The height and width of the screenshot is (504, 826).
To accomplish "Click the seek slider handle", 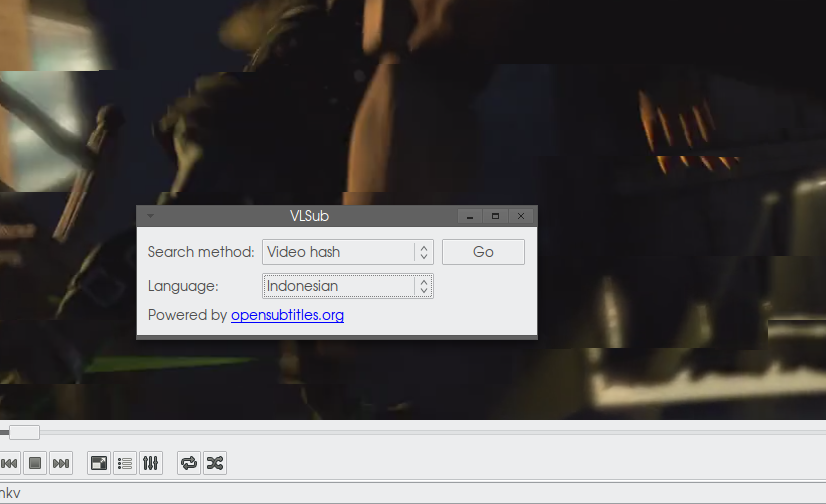I will click(24, 432).
